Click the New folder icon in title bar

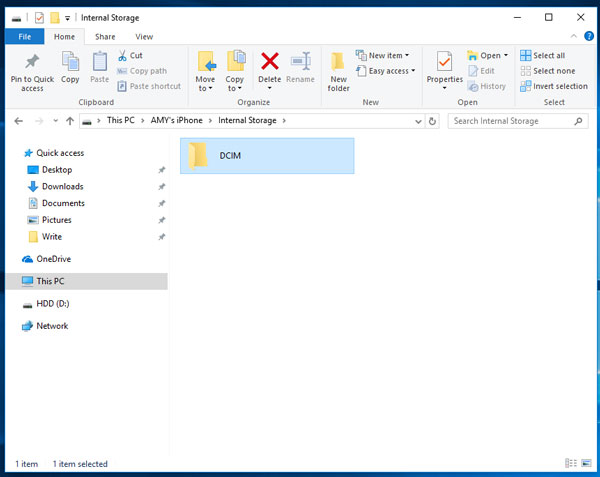(x=55, y=18)
